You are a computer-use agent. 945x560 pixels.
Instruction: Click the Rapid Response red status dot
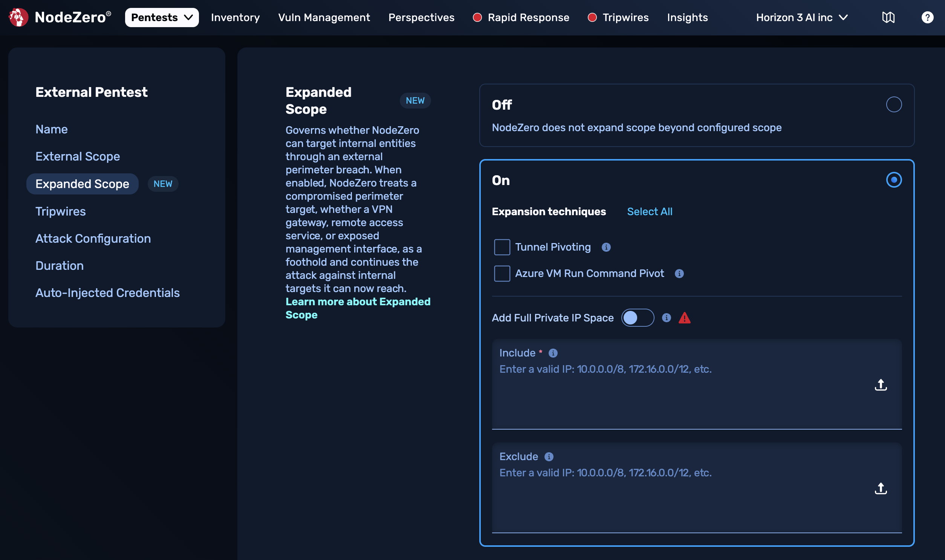click(477, 17)
